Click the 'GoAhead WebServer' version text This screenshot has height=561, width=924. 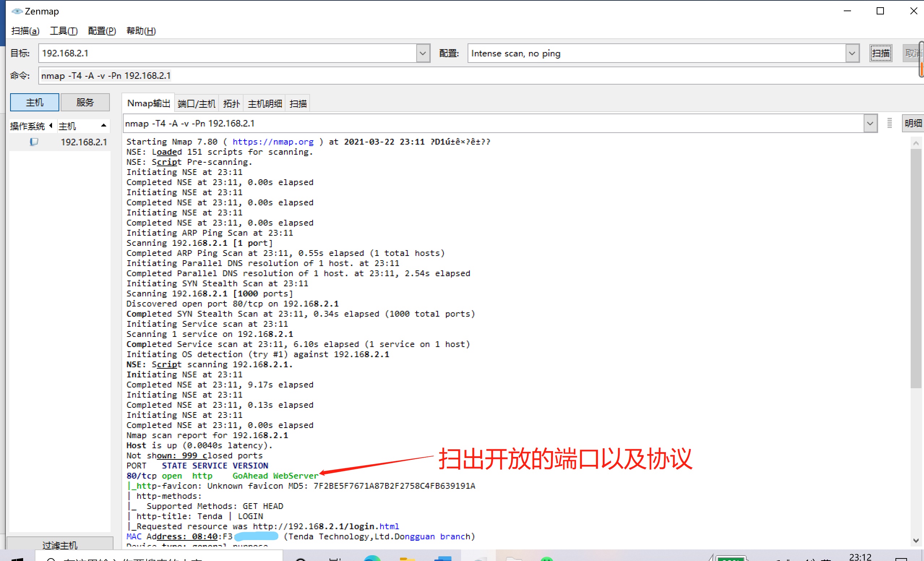[x=276, y=476]
